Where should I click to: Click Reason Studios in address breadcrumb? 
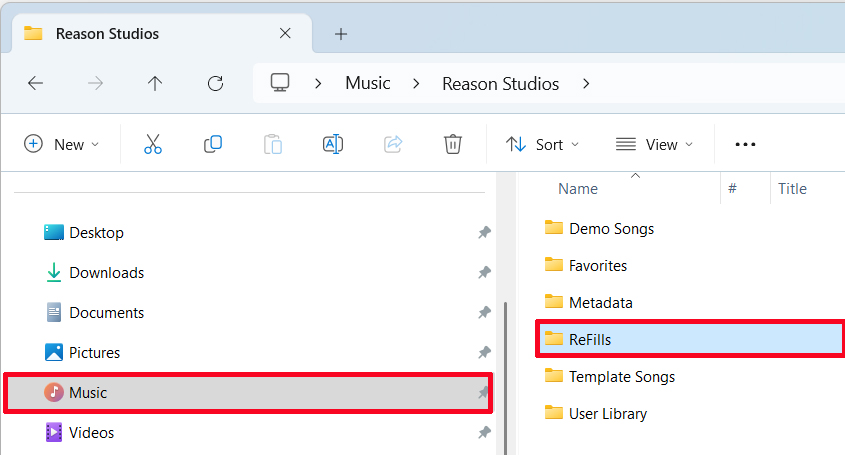click(x=501, y=84)
